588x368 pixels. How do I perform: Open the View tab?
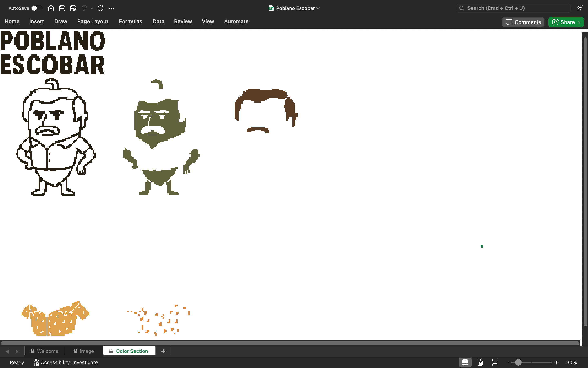208,21
